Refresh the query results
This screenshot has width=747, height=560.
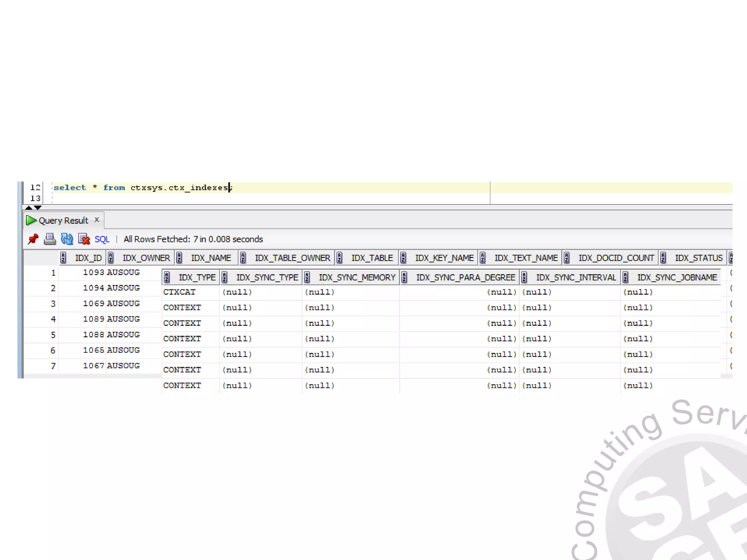click(x=67, y=239)
